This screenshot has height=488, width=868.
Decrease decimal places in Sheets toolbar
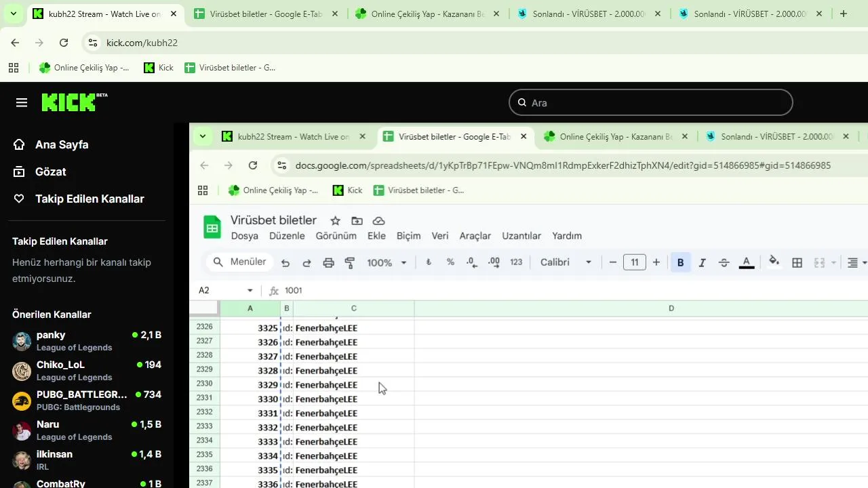click(472, 262)
